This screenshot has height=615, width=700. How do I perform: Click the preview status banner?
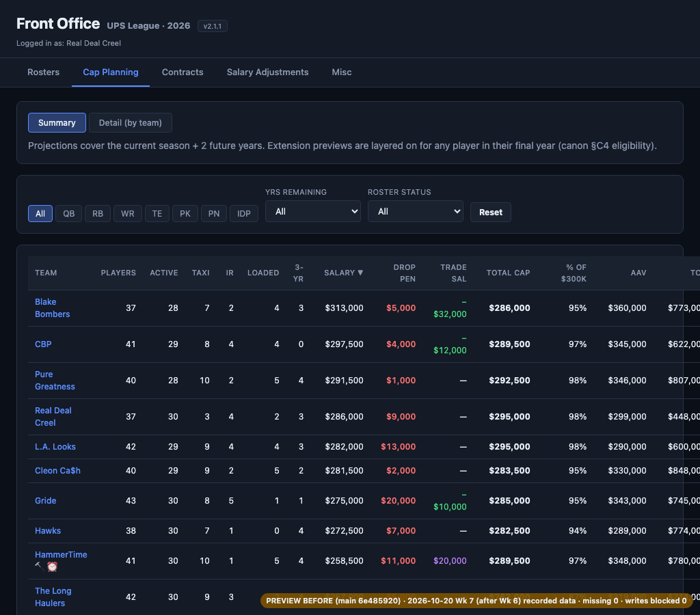point(476,601)
